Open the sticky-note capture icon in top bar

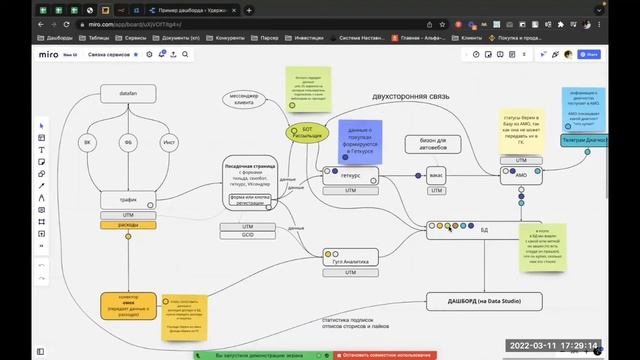pyautogui.click(x=488, y=54)
